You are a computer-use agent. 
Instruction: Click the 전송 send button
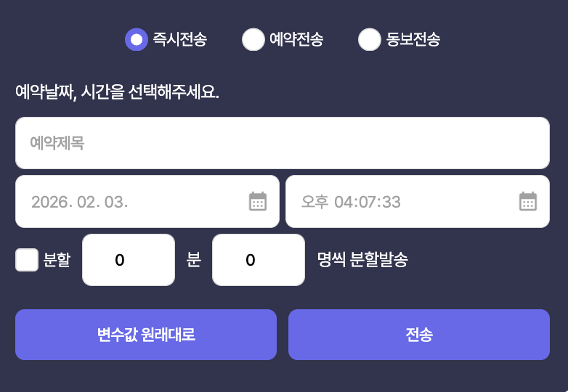[419, 335]
